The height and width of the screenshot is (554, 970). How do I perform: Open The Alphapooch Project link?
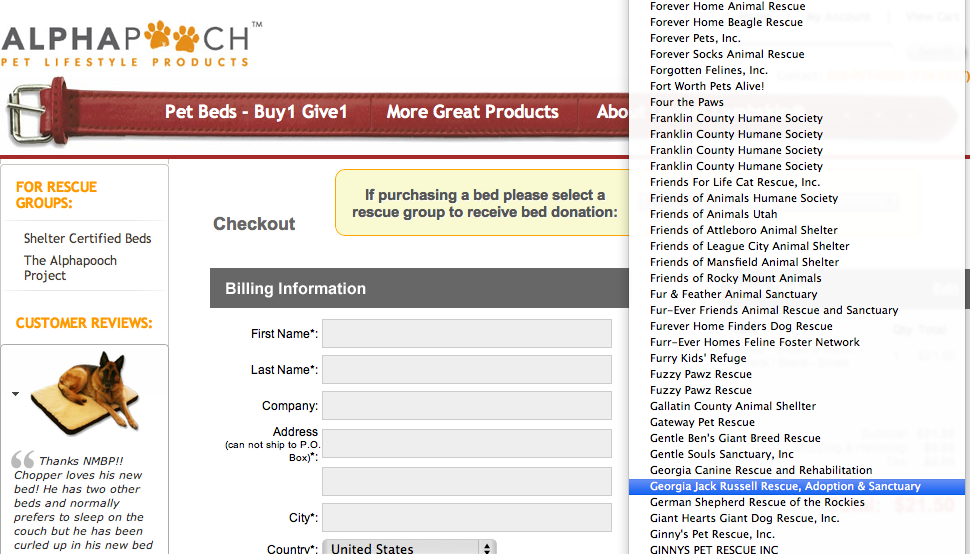tap(70, 268)
